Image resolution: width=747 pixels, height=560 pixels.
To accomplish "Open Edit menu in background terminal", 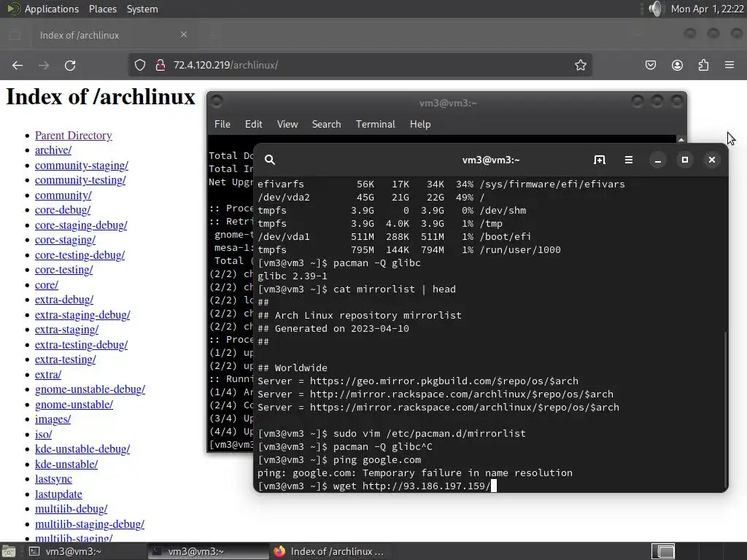I will (253, 124).
